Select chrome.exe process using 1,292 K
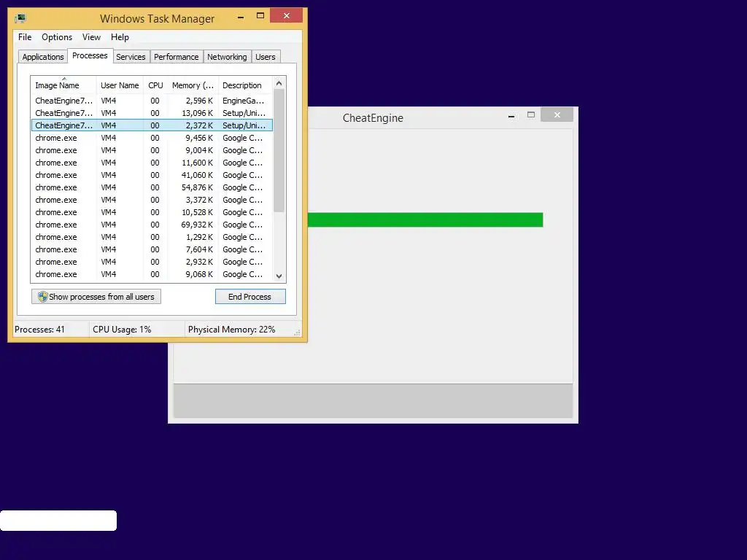 coord(152,237)
